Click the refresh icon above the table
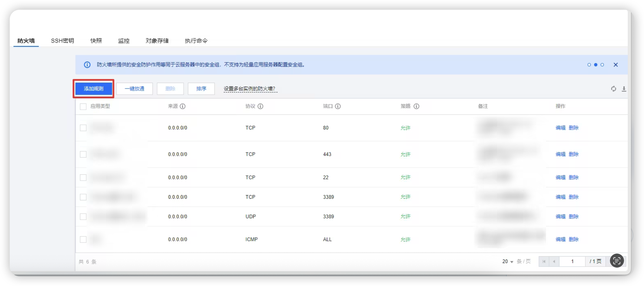This screenshot has height=286, width=644. (x=613, y=89)
